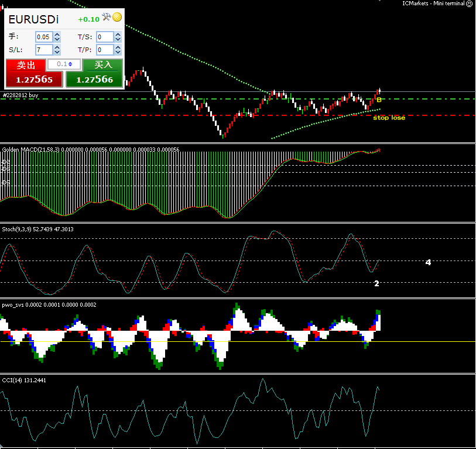Focus the T/P input field
This screenshot has width=476, height=449.
(105, 50)
